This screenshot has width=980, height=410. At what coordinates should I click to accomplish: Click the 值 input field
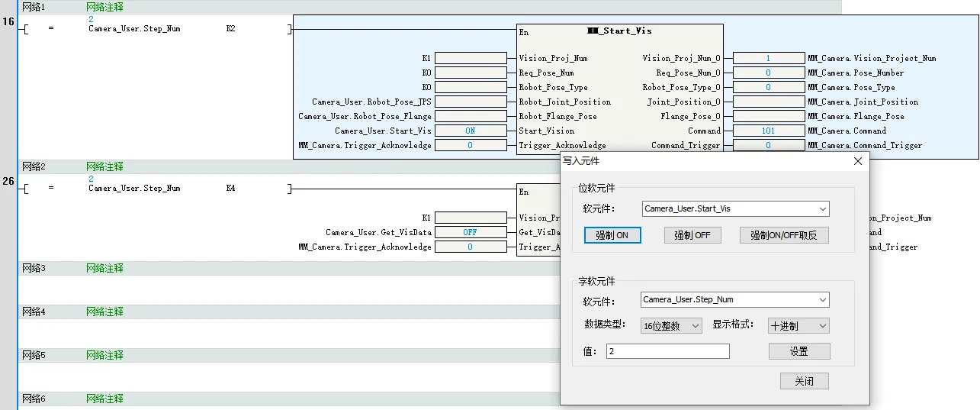(667, 351)
